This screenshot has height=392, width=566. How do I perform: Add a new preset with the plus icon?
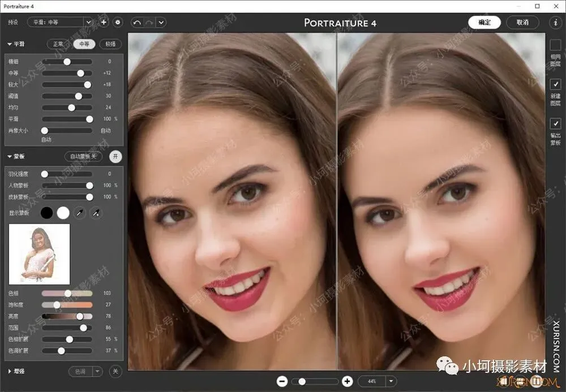[104, 23]
